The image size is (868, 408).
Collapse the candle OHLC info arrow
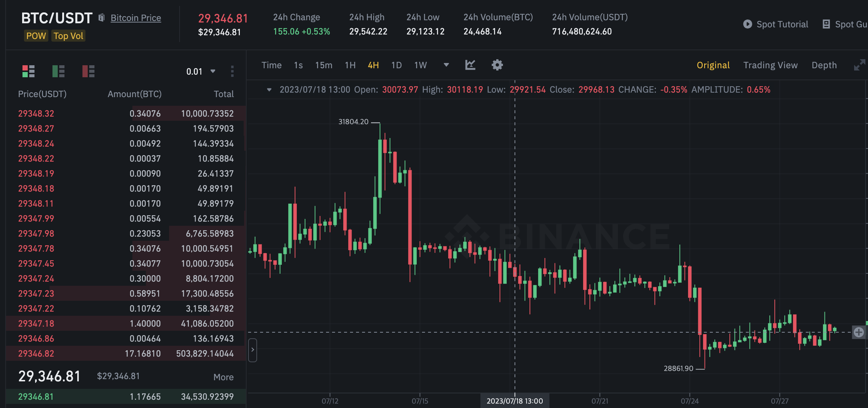[x=269, y=90]
